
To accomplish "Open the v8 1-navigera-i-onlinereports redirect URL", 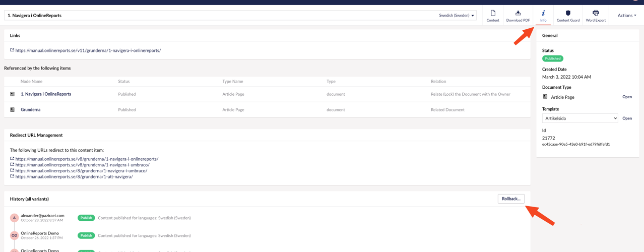I will (x=87, y=159).
